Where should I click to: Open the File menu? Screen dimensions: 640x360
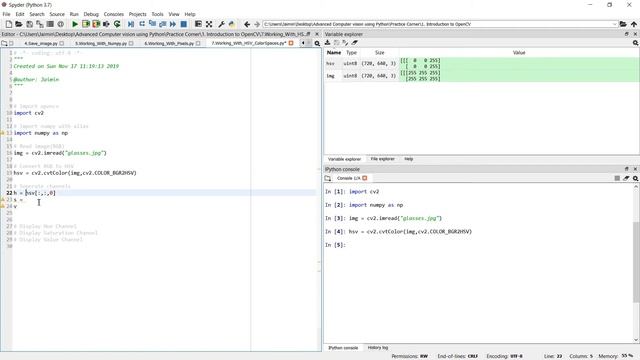[x=7, y=14]
